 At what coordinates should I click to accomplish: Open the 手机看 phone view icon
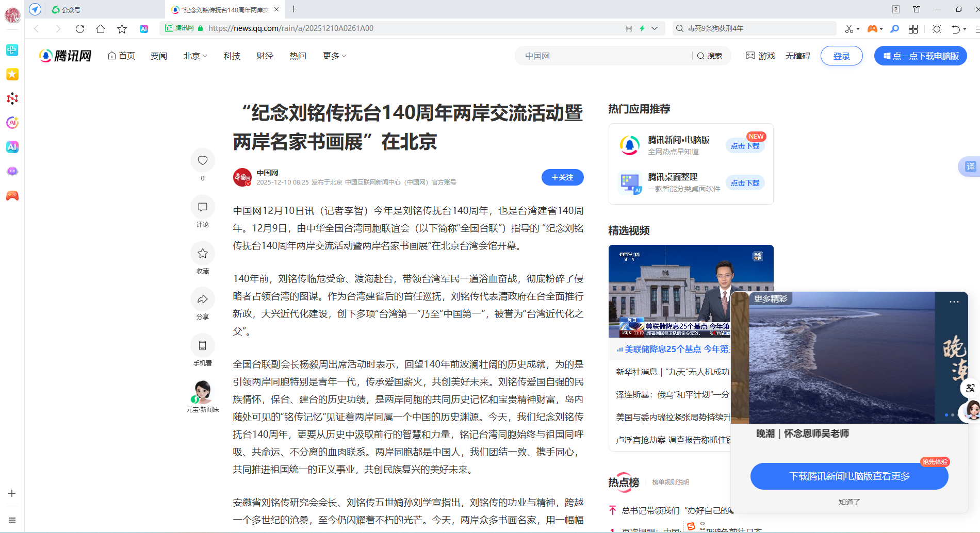202,345
